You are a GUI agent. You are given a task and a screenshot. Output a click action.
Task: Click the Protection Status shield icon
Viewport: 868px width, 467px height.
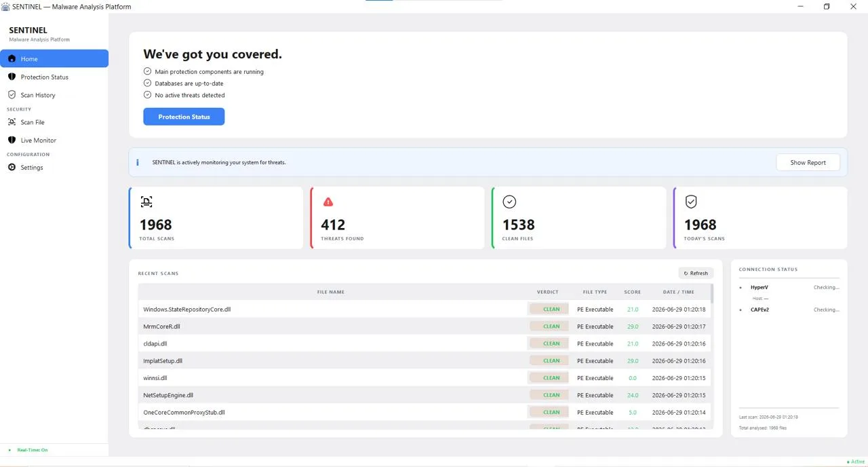[x=12, y=77]
